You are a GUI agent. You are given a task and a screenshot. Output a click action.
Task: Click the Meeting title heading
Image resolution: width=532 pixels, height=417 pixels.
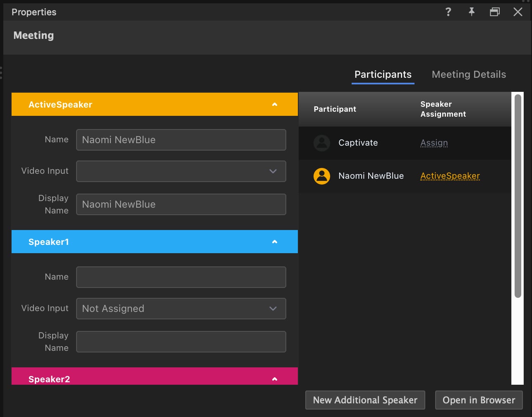[34, 36]
